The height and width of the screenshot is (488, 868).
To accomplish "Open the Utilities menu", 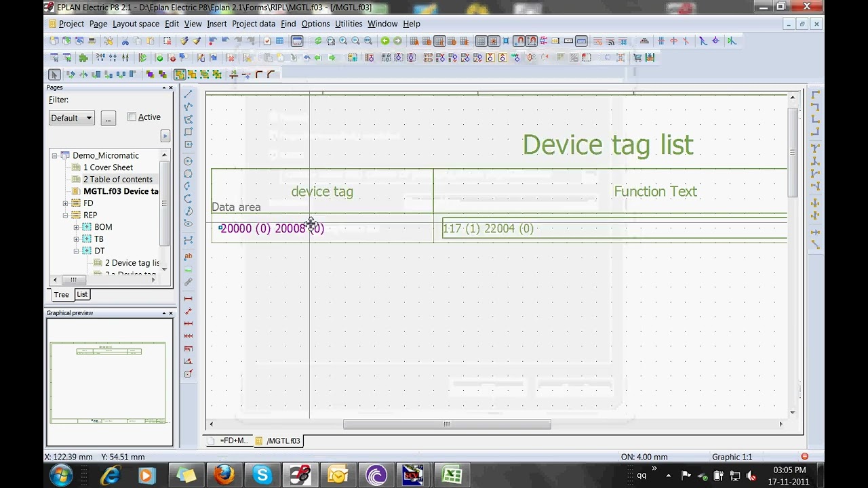I will pyautogui.click(x=349, y=24).
